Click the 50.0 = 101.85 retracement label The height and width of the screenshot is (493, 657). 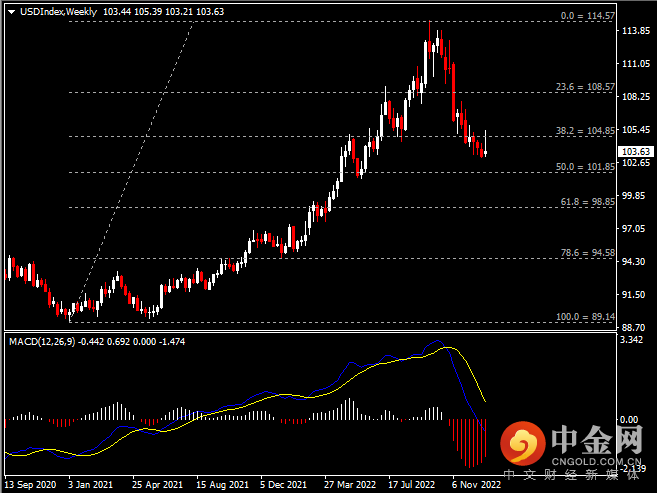pyautogui.click(x=584, y=167)
